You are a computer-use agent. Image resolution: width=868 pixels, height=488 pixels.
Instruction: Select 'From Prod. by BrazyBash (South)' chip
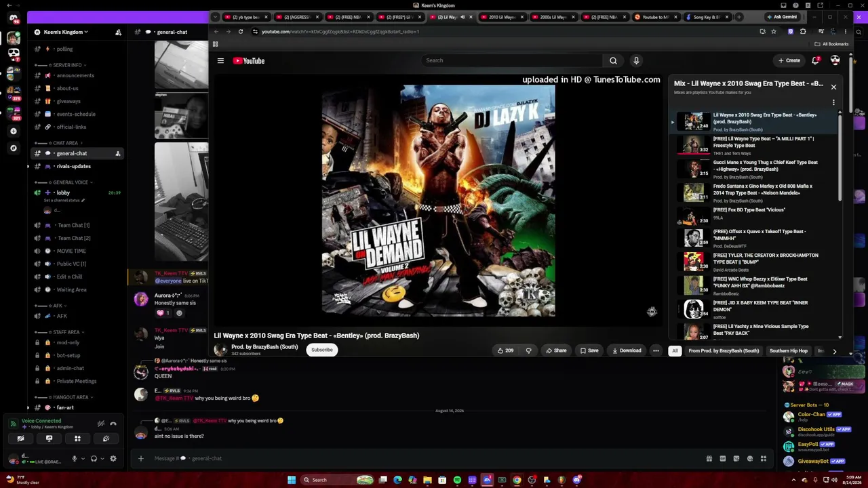tap(724, 351)
